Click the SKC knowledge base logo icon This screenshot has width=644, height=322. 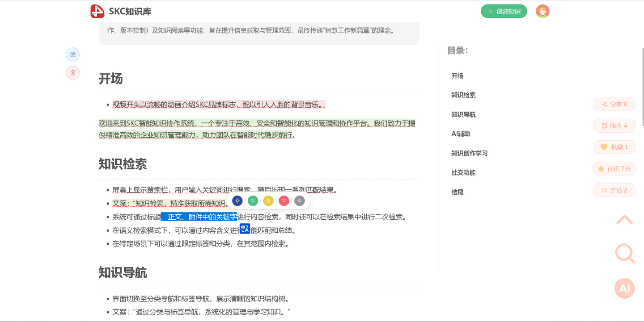click(97, 11)
